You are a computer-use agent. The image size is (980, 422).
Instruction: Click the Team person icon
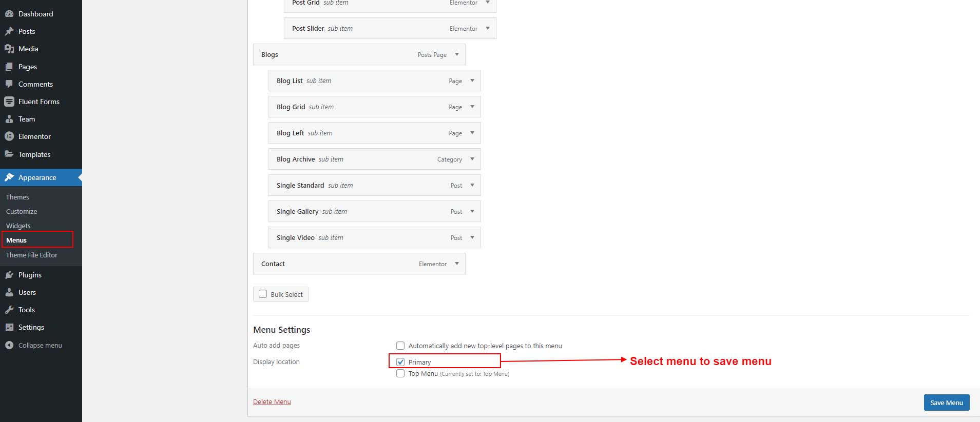coord(9,119)
